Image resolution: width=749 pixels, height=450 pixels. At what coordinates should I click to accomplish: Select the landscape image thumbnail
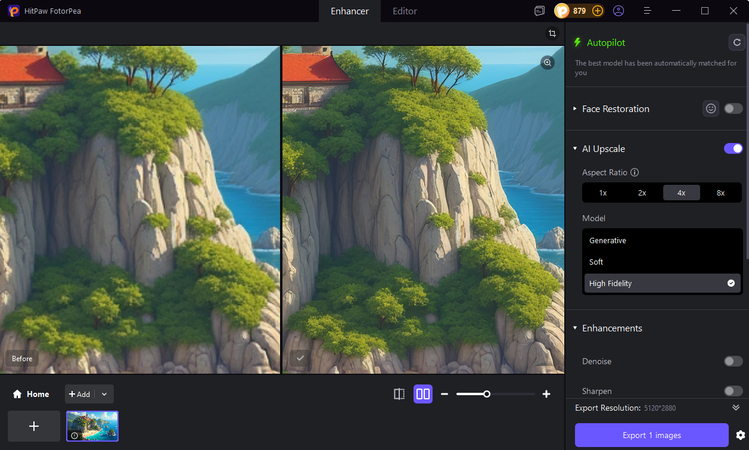92,426
